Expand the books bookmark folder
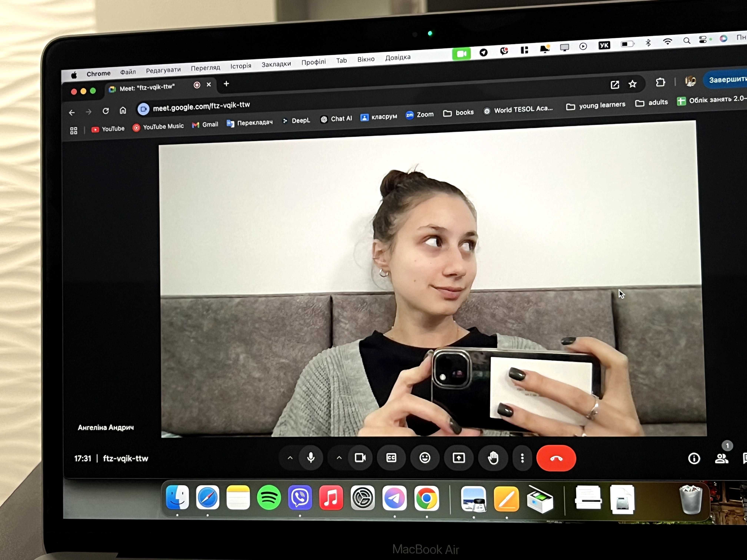This screenshot has height=560, width=747. tap(458, 113)
